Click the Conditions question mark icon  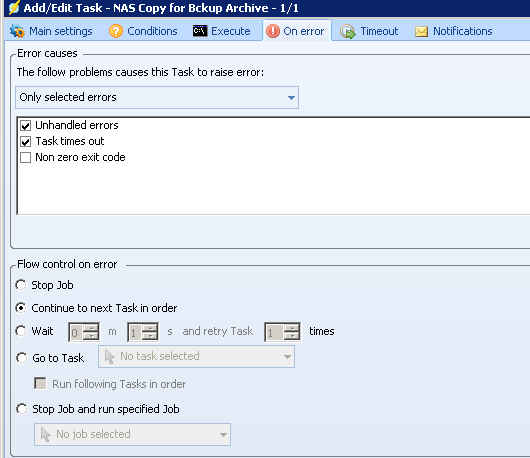pyautogui.click(x=116, y=31)
